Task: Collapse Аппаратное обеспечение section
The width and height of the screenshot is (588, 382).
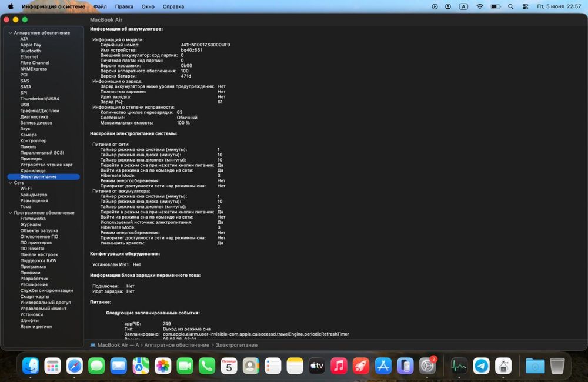Action: coord(11,33)
